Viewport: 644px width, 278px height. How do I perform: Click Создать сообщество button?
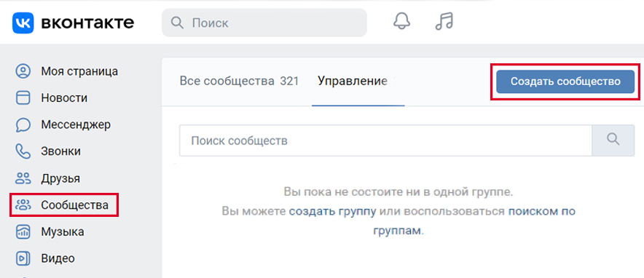[x=565, y=82]
